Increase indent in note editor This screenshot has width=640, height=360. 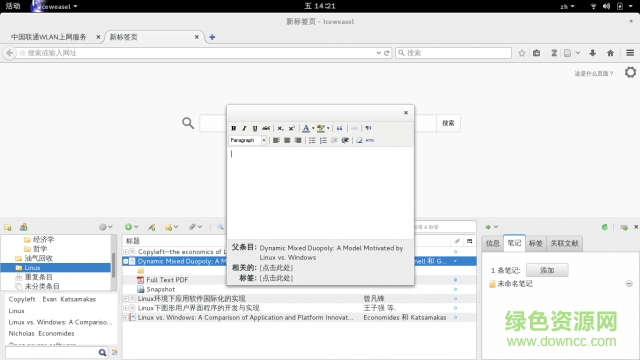pos(345,140)
